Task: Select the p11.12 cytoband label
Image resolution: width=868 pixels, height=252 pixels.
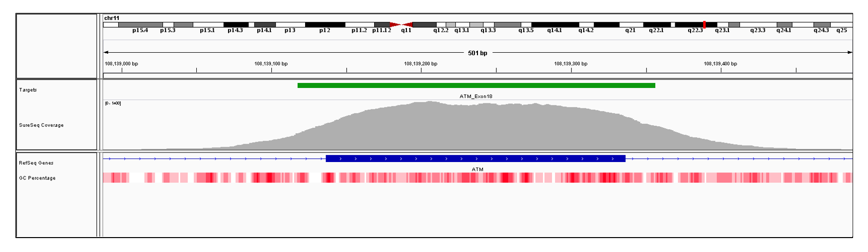Action: coord(382,30)
